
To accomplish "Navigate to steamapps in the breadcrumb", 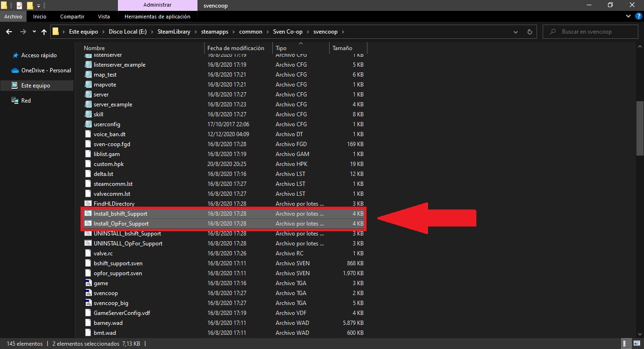I will point(214,32).
